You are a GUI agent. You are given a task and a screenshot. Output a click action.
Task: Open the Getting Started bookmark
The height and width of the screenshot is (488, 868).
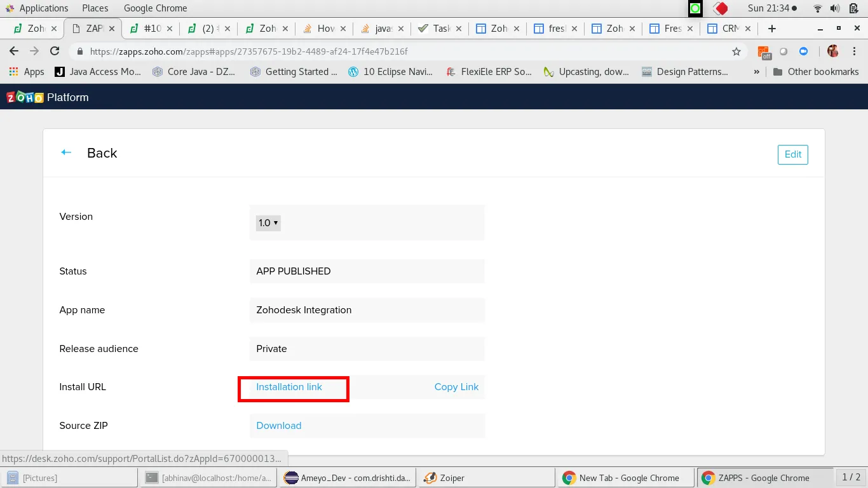point(294,72)
